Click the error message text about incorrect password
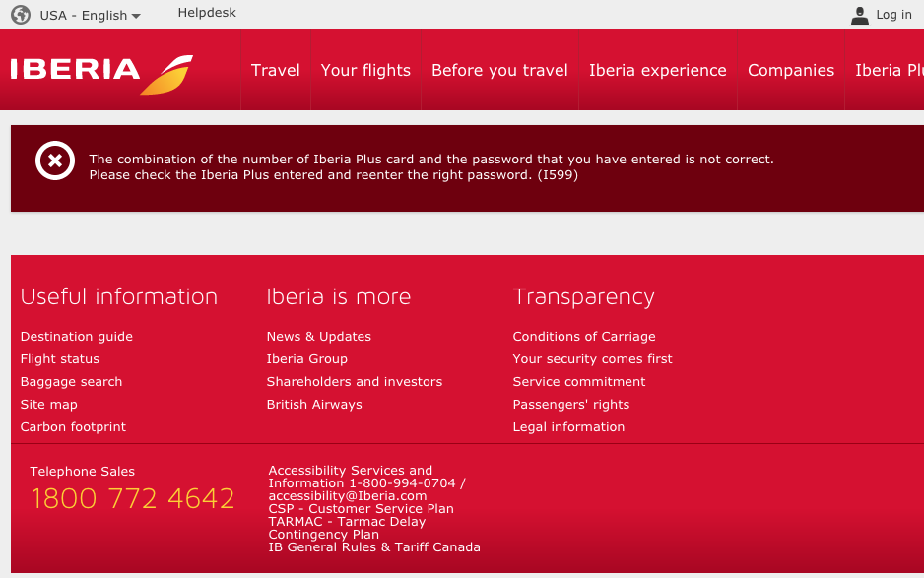Viewport: 924px width, 578px height. tap(431, 166)
